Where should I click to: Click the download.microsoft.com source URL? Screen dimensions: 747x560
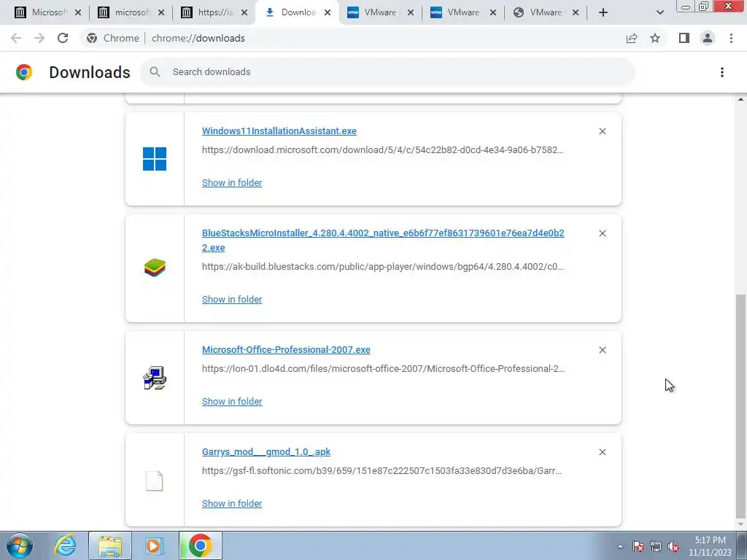382,150
